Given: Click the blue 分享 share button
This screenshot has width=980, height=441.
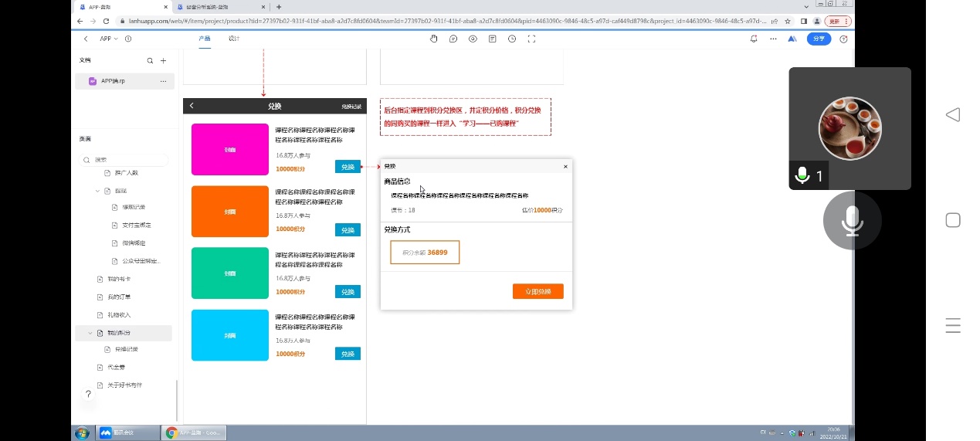Looking at the screenshot, I should point(819,39).
